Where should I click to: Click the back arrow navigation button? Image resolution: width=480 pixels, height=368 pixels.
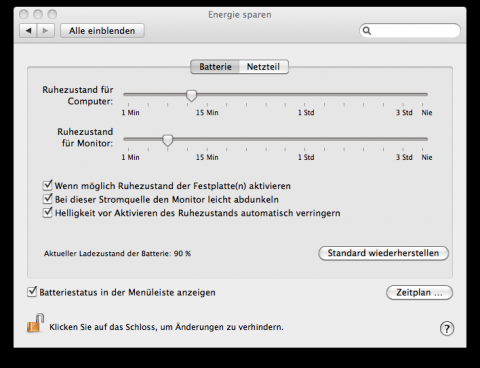click(28, 31)
